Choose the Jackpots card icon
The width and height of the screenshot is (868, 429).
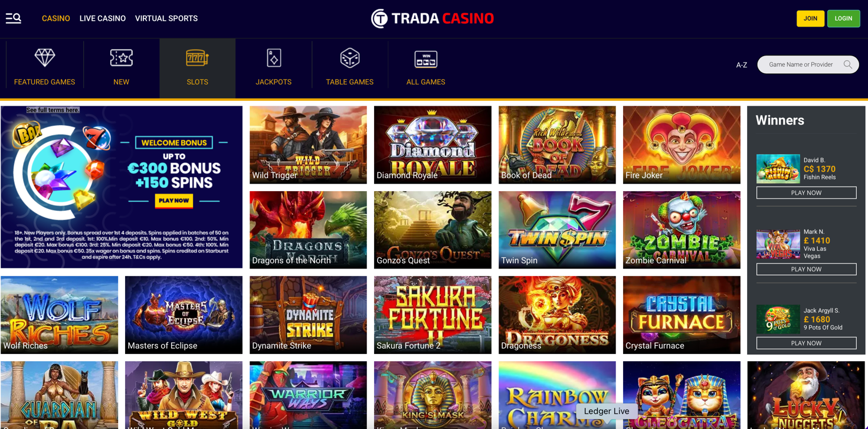274,58
